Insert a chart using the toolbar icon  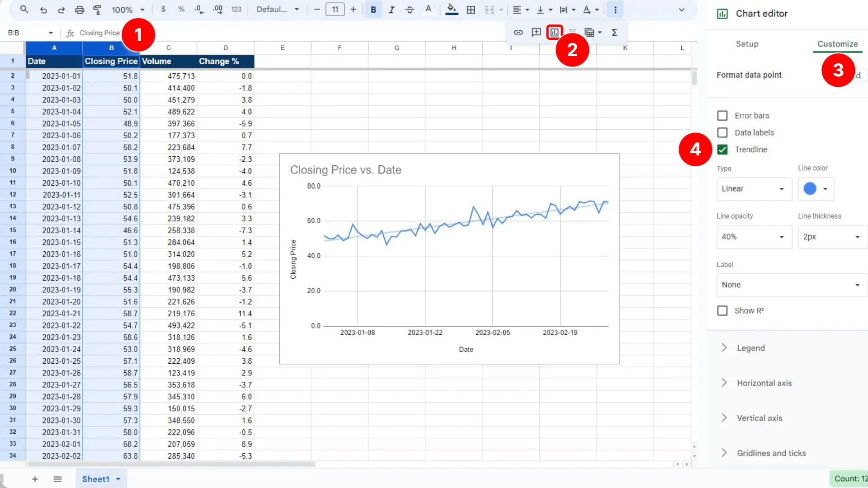point(555,32)
